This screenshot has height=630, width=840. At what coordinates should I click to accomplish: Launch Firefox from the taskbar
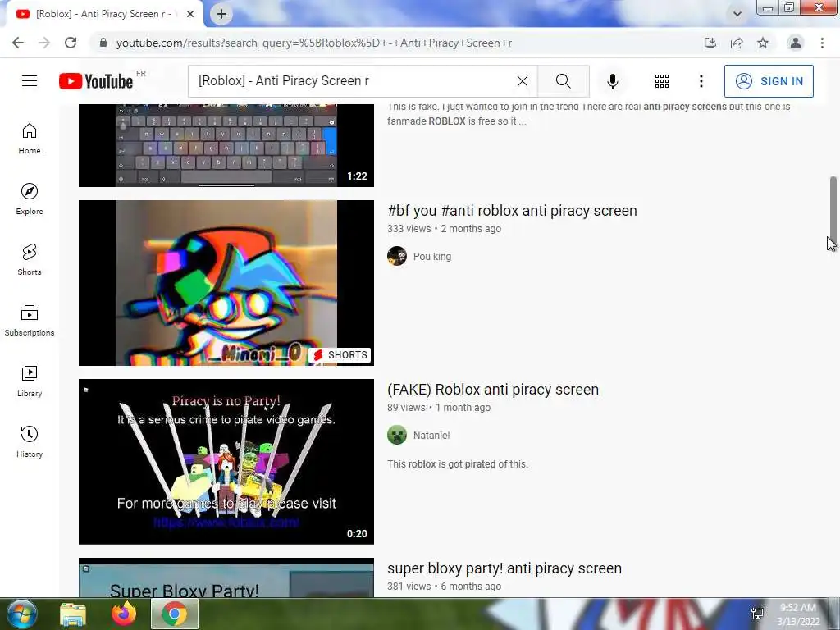(124, 614)
